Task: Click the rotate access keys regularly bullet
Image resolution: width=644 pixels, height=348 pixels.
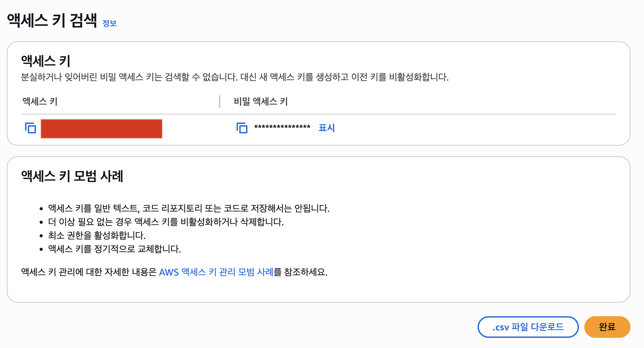Action: [114, 249]
